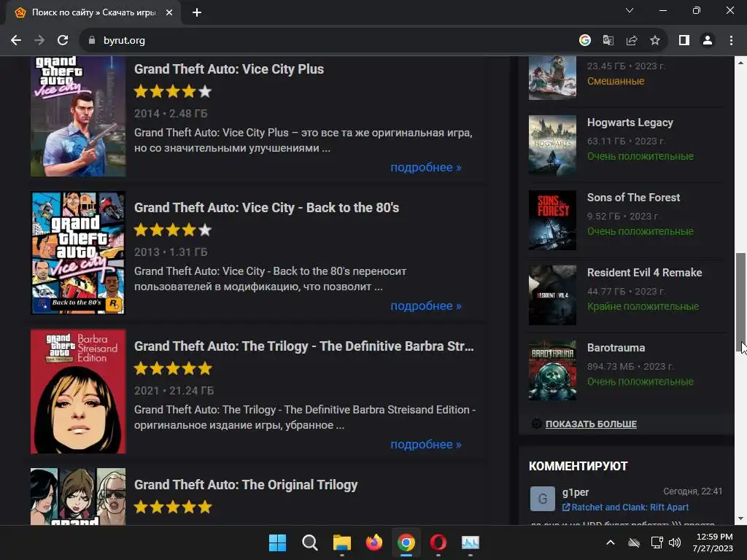
Task: Click the cloud sync tray icon
Action: (634, 542)
